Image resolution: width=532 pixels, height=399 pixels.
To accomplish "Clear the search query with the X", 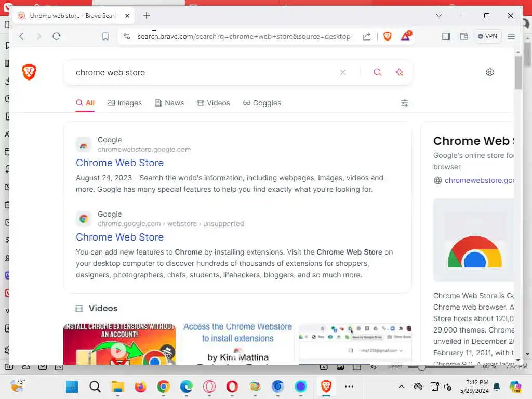I will (343, 72).
